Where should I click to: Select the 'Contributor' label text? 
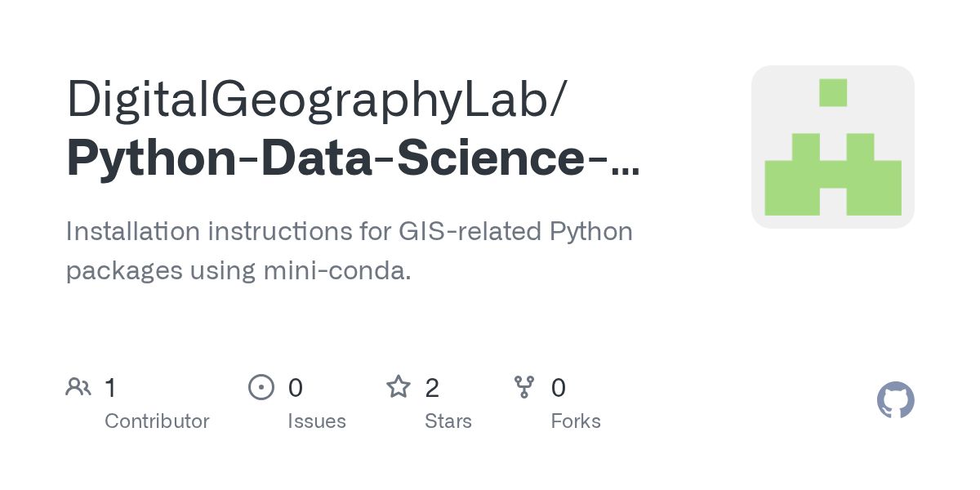point(157,421)
